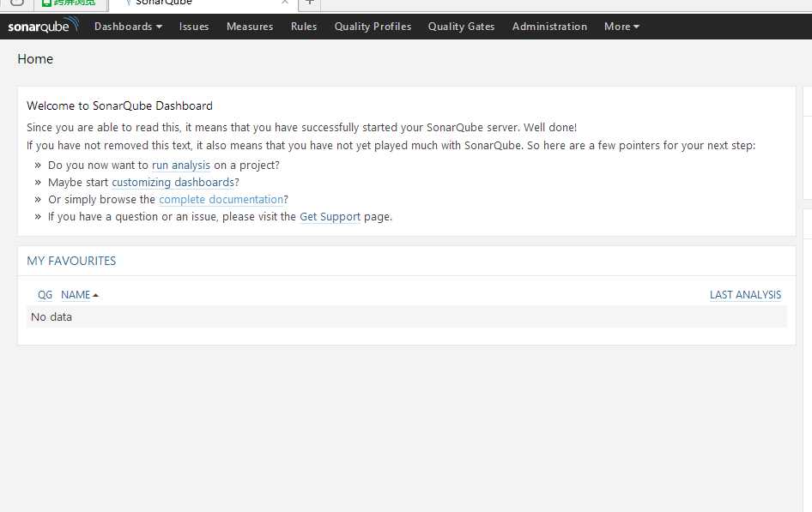The height and width of the screenshot is (512, 812).
Task: Open Quality Gates
Action: point(461,27)
